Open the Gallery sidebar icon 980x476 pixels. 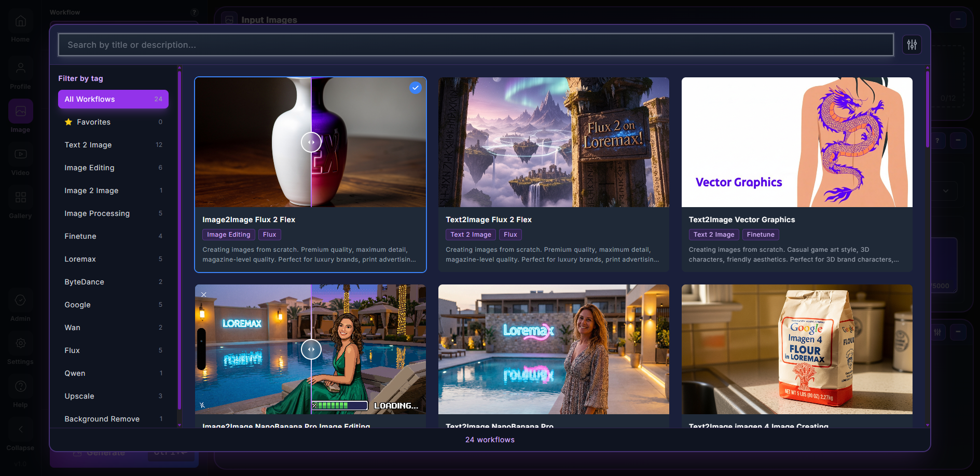(20, 197)
